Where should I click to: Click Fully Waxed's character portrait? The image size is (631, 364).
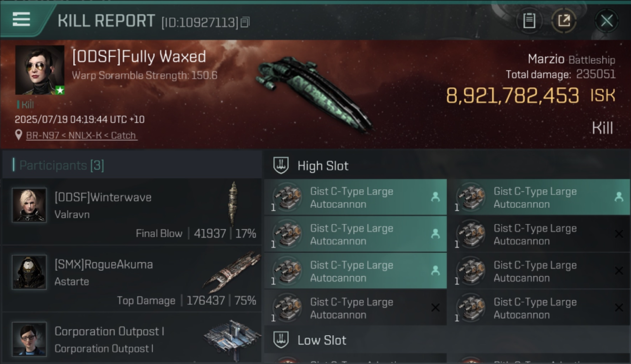pyautogui.click(x=40, y=70)
